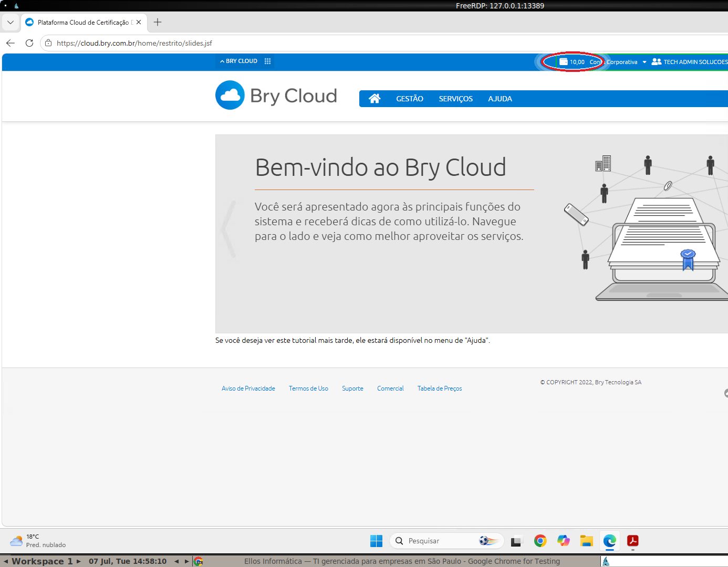Image resolution: width=728 pixels, height=567 pixels.
Task: Open the SERVIÇOS menu
Action: tap(456, 99)
